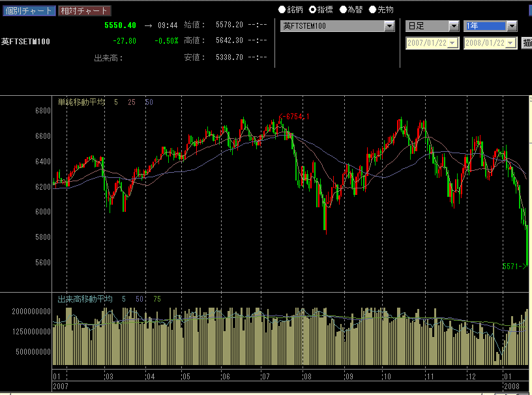
Task: Click inside the 2007/01/22 start date field
Action: pyautogui.click(x=426, y=43)
